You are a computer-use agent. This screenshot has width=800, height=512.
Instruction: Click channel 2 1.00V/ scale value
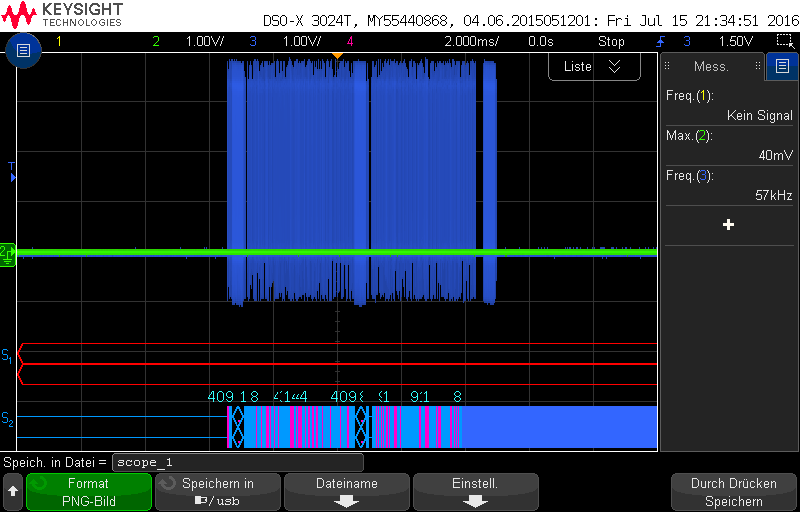coord(205,41)
